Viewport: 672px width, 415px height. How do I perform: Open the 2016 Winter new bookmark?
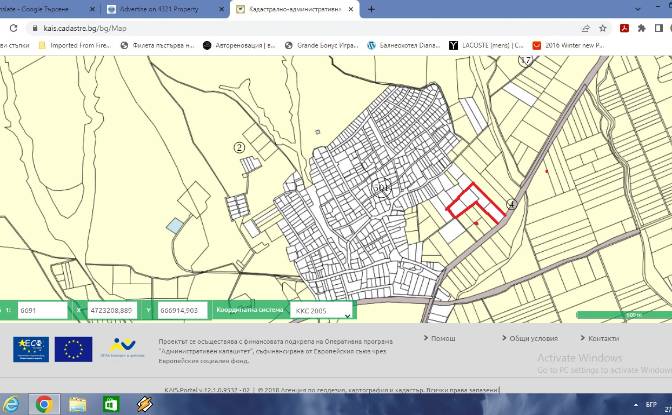pos(568,45)
